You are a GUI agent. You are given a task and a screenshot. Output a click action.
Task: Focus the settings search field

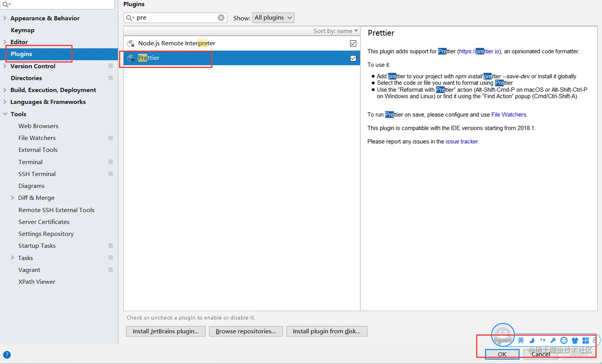tap(57, 4)
